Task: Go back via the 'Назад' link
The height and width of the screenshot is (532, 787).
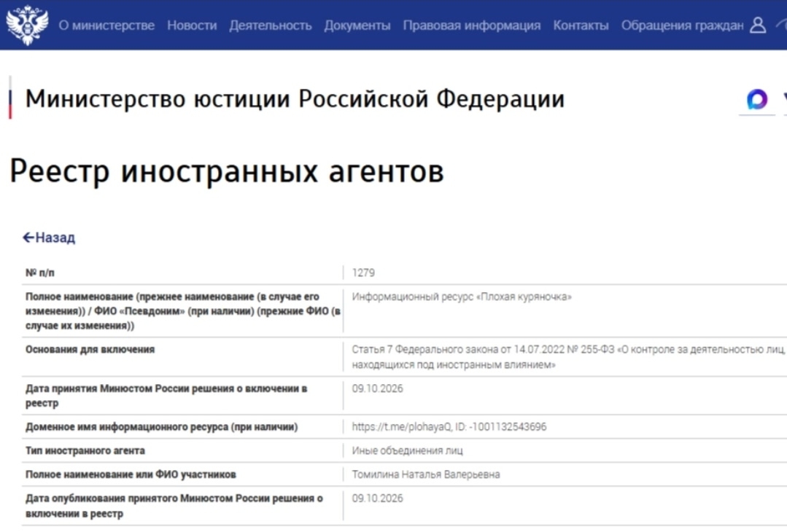Action: pos(49,238)
